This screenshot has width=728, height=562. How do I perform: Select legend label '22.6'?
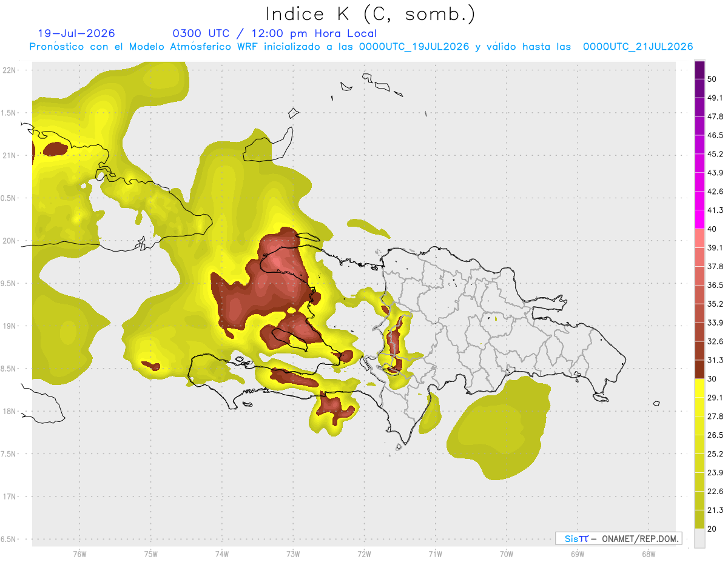(x=715, y=492)
